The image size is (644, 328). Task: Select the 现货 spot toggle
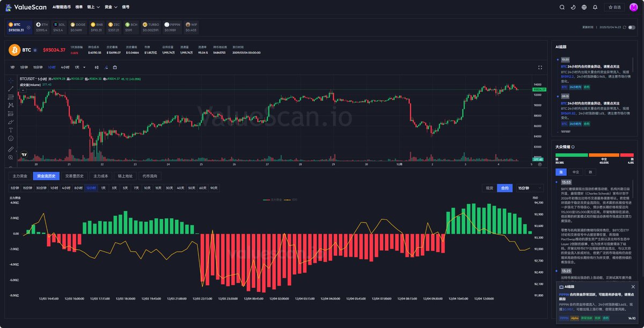pos(489,188)
